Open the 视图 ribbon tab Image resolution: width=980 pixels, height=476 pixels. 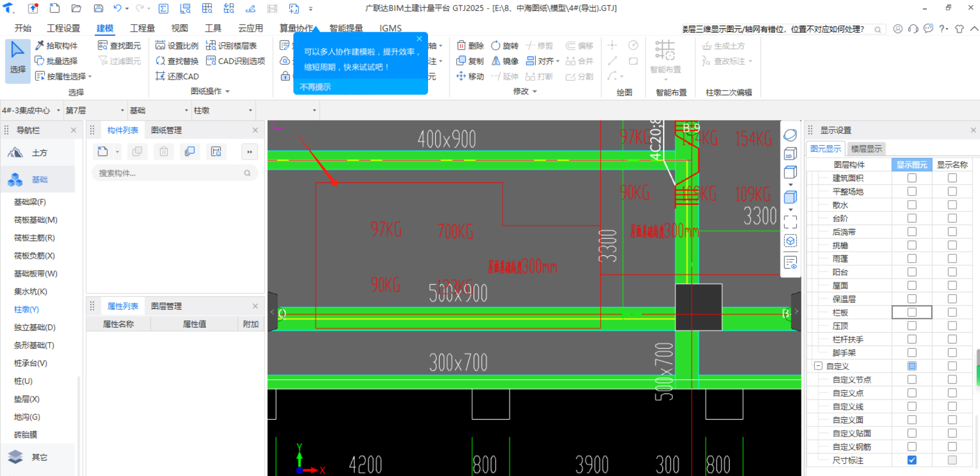(180, 28)
